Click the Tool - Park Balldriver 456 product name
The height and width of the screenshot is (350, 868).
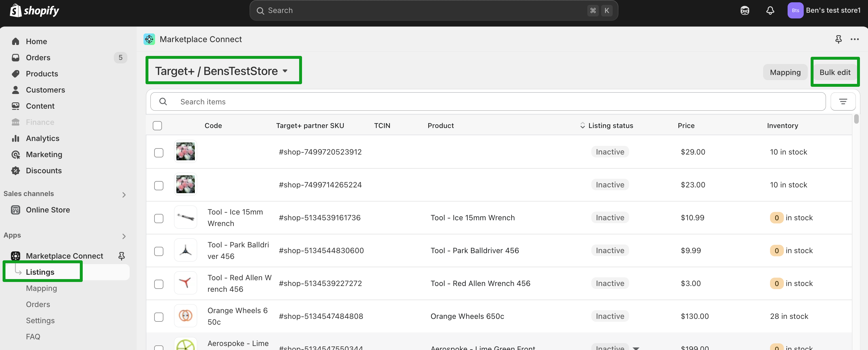(474, 250)
